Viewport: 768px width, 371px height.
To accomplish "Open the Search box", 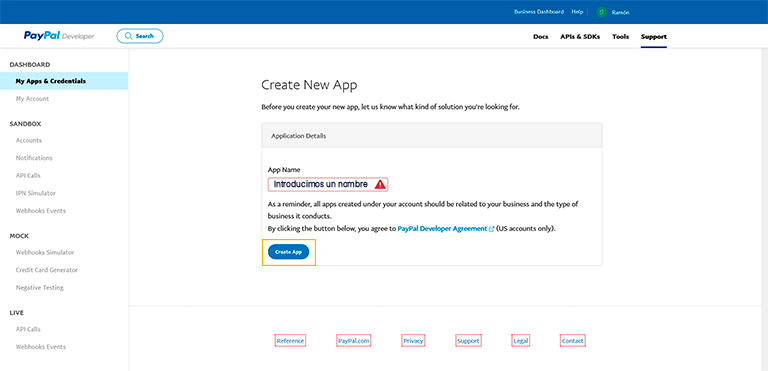I will click(140, 36).
